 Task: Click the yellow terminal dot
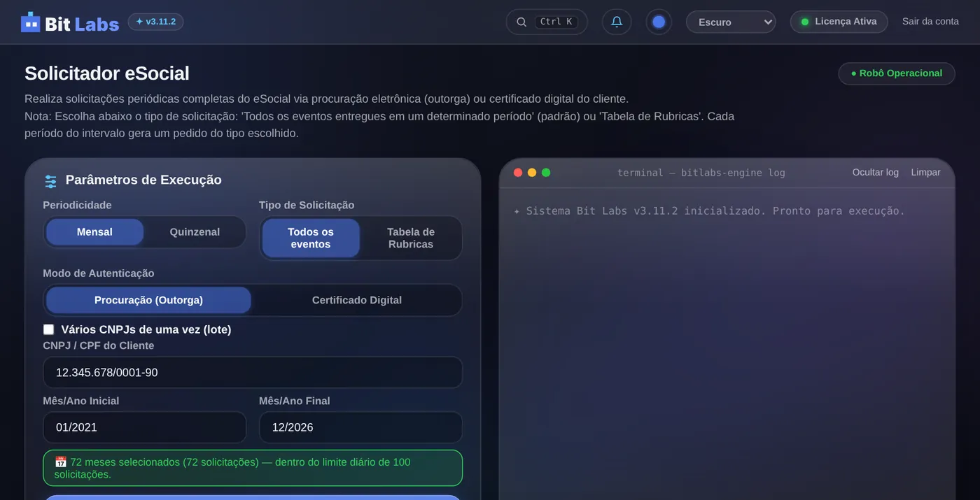[532, 173]
